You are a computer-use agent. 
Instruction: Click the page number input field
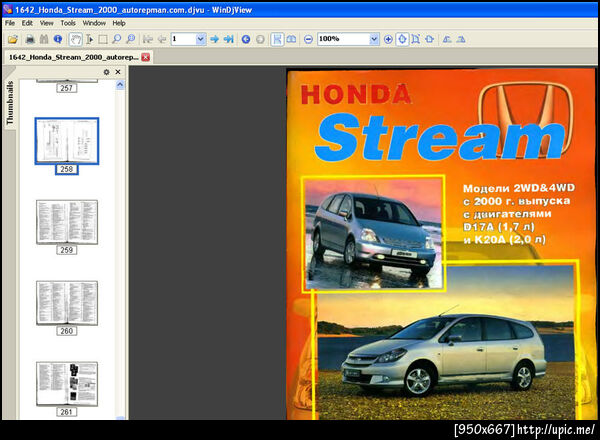click(183, 39)
